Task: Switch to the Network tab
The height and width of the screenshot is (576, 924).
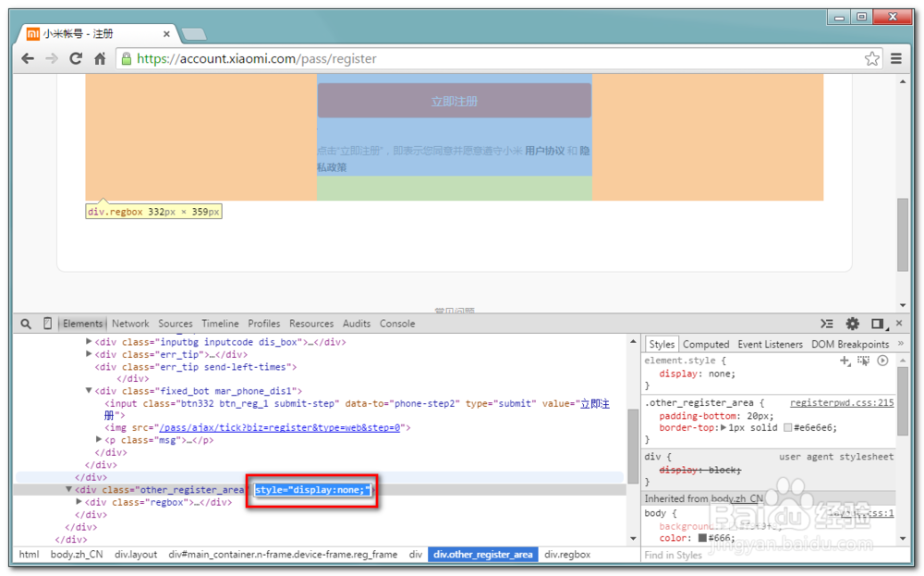Action: tap(130, 324)
